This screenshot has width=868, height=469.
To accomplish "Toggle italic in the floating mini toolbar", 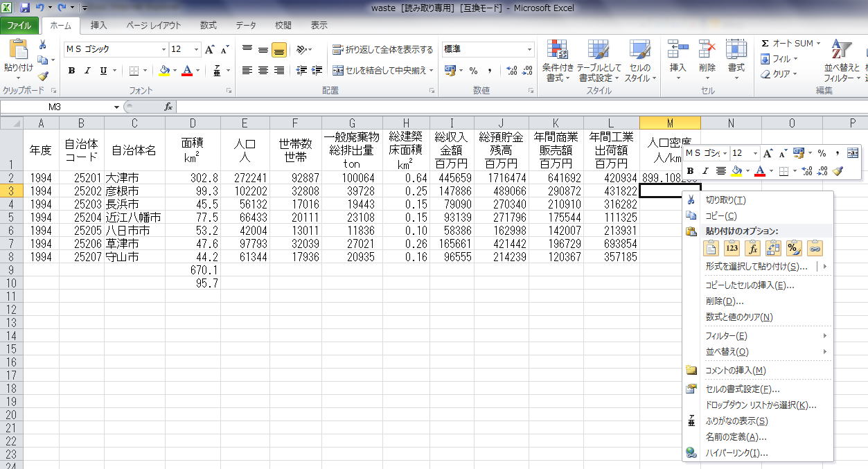I will [706, 170].
